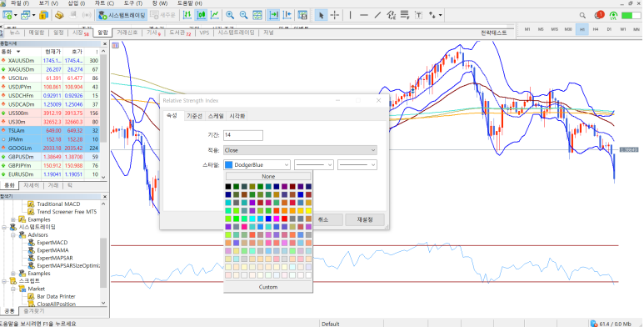Open the 적용 Close dropdown

[300, 150]
